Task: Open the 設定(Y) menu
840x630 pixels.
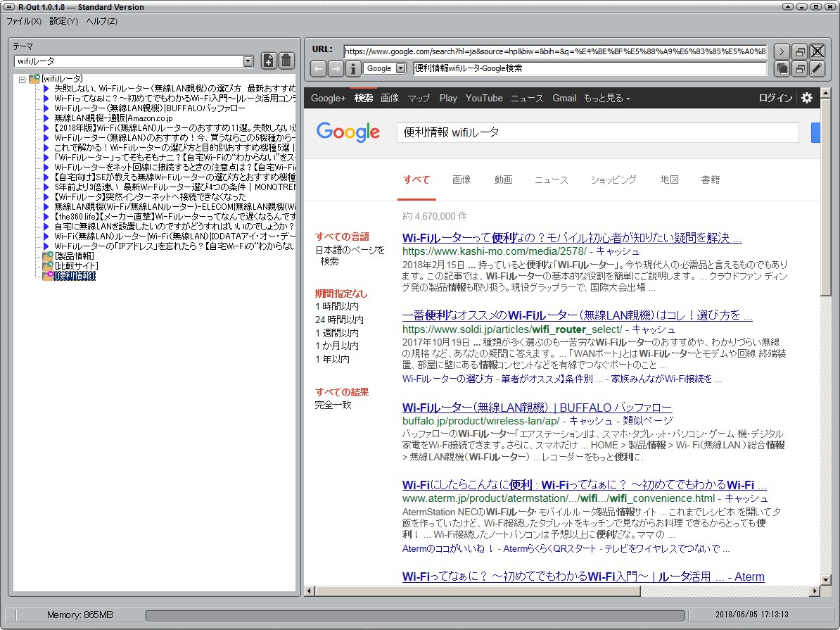Action: point(64,21)
